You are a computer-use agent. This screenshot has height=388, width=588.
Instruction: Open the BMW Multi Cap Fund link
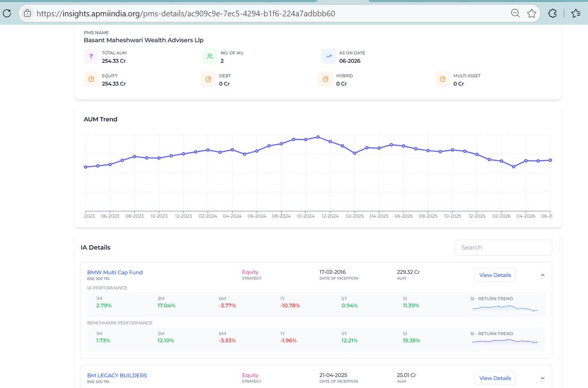click(x=115, y=272)
